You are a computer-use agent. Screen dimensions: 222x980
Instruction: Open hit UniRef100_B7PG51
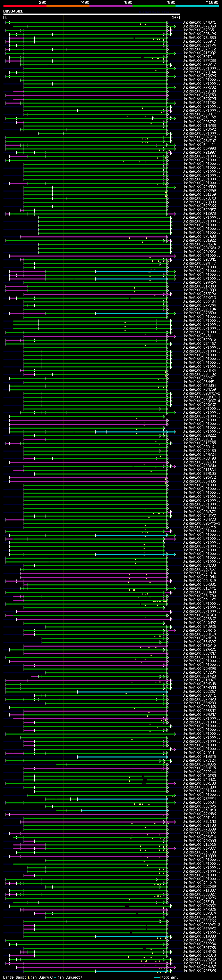click(x=199, y=30)
